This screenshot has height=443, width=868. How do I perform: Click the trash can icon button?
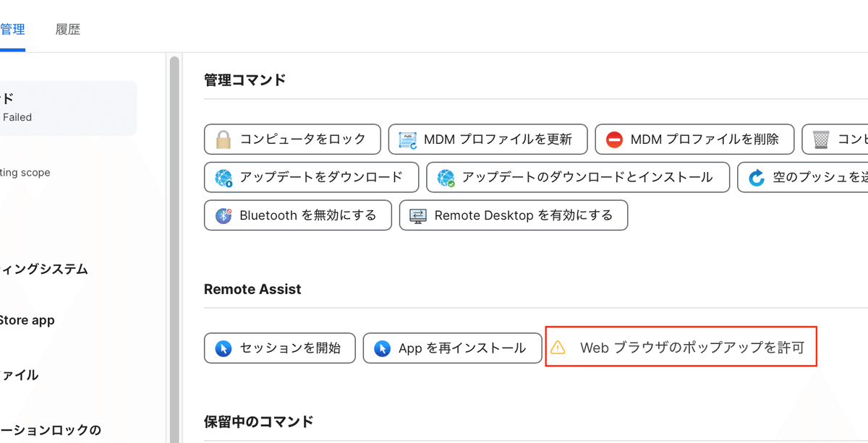pos(821,139)
